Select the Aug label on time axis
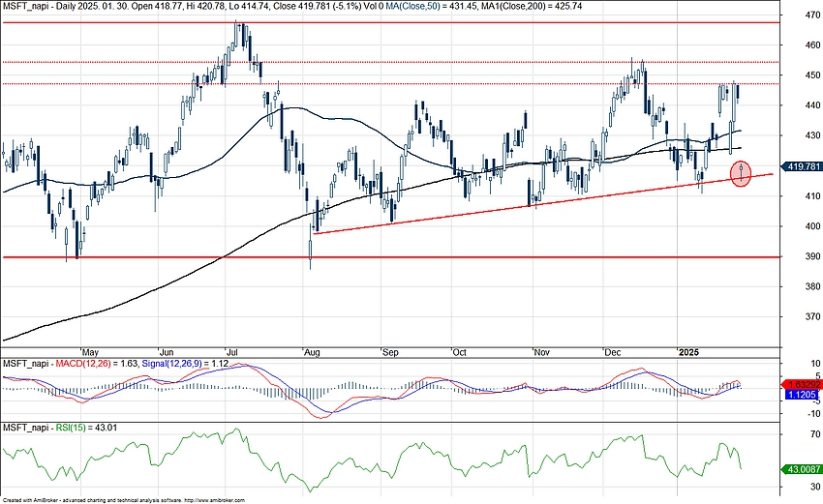The height and width of the screenshot is (504, 823). tap(312, 352)
